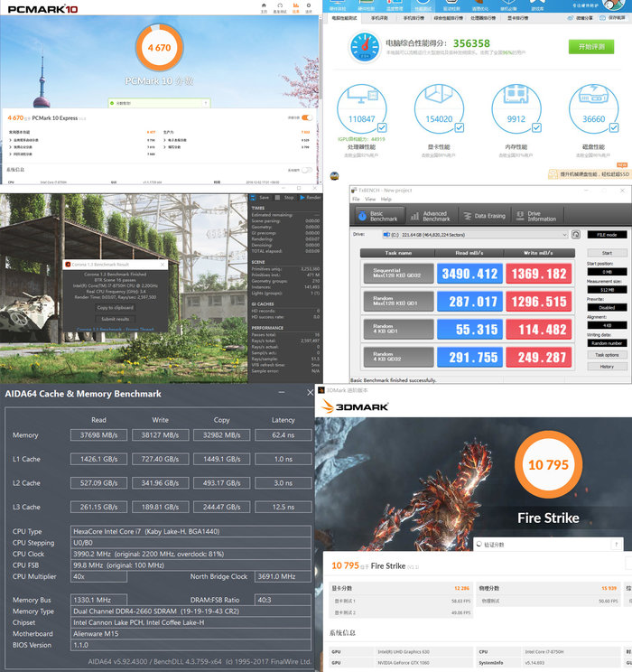Uncheck the processor performance checkbox under 110847

(382, 127)
